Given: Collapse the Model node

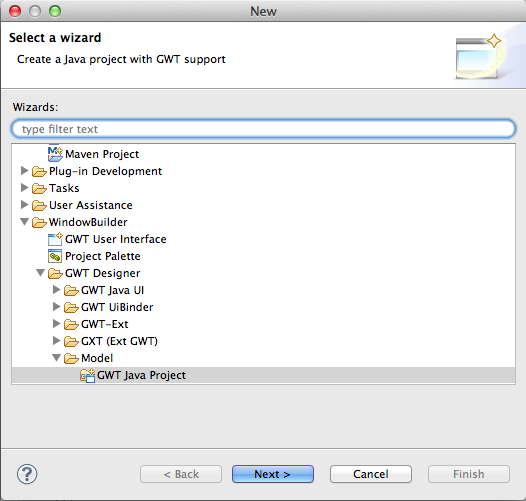Looking at the screenshot, I should point(56,358).
